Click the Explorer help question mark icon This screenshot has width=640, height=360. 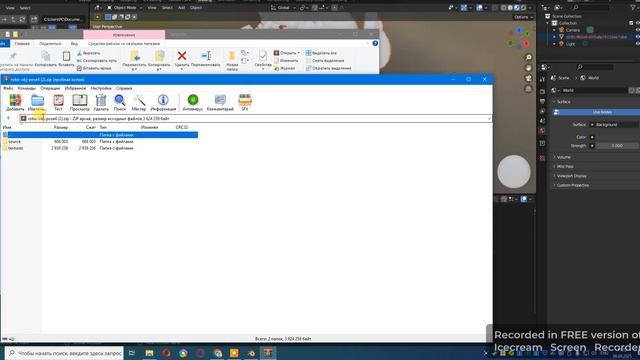pyautogui.click(x=375, y=43)
